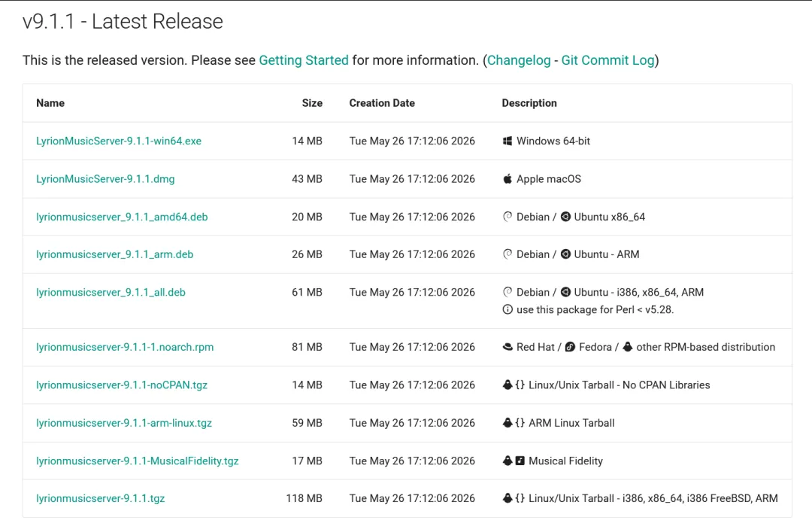Screen dimensions: 812x526
Task: Click the 17 MB size cell
Action: 307,461
